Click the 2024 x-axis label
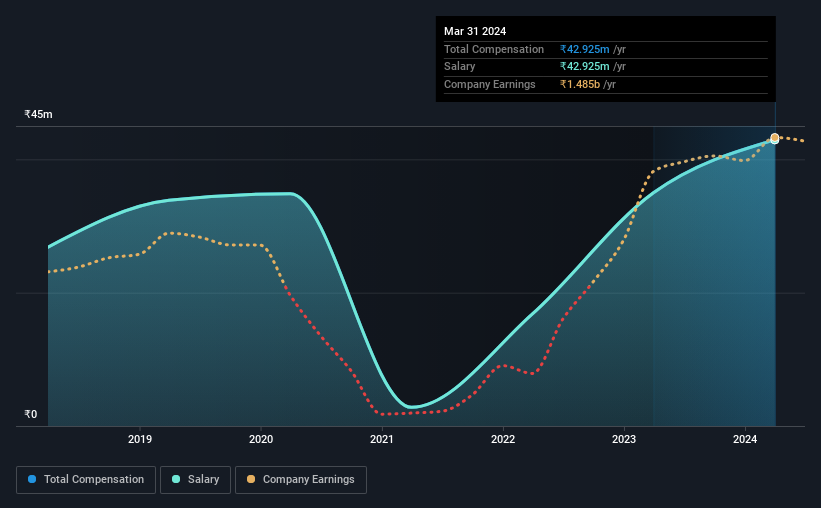The height and width of the screenshot is (508, 821). [745, 439]
